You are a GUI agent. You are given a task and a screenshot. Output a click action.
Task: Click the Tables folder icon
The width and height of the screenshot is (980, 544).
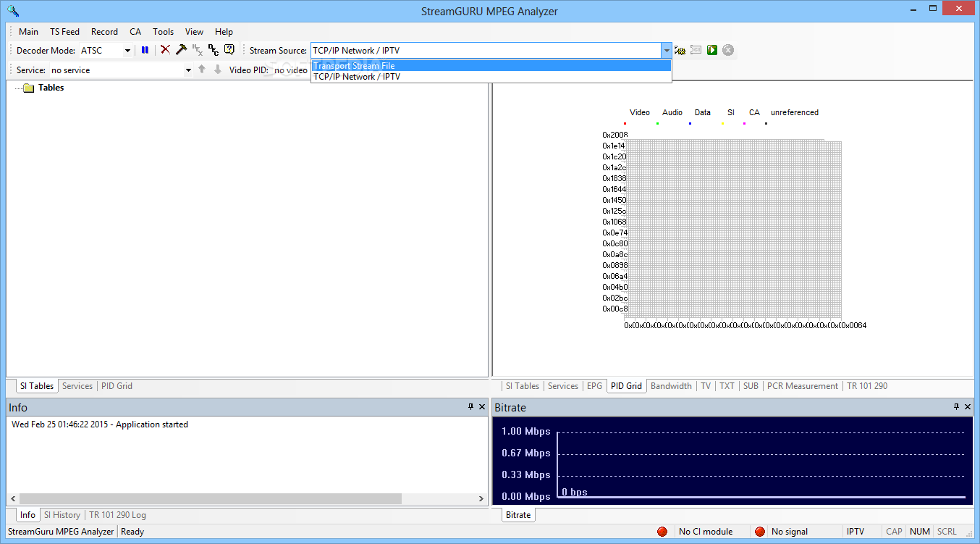coord(29,88)
